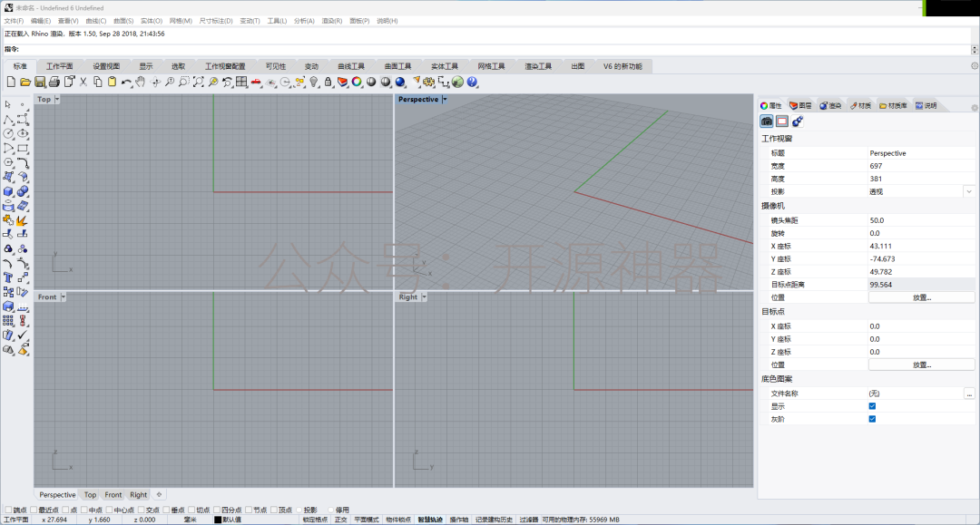
Task: Save file with floppy disk icon
Action: pyautogui.click(x=39, y=82)
